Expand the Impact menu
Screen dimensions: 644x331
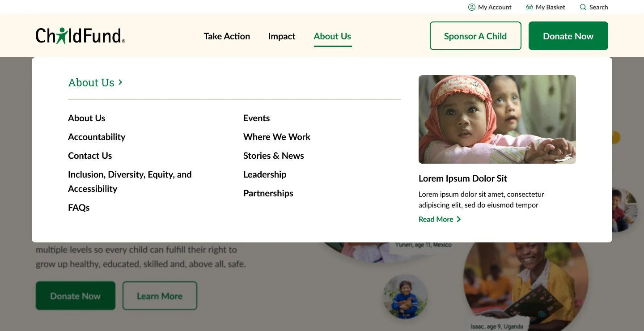pyautogui.click(x=282, y=36)
